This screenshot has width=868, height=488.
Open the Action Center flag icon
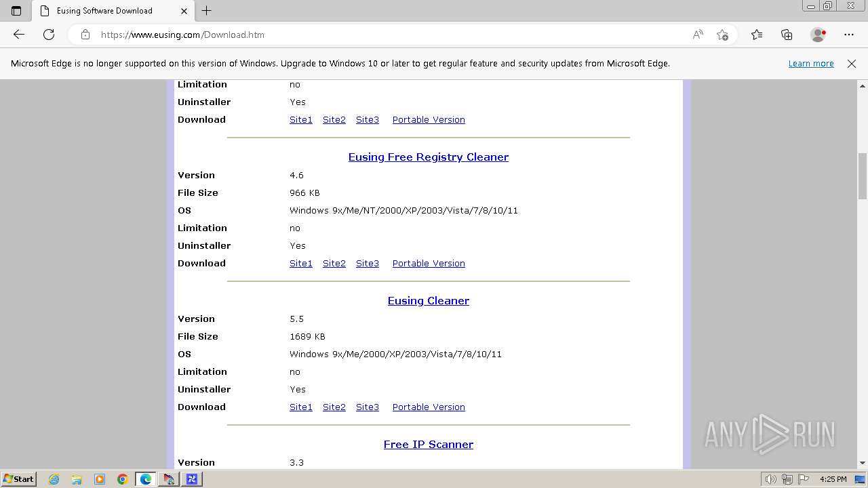pyautogui.click(x=804, y=479)
